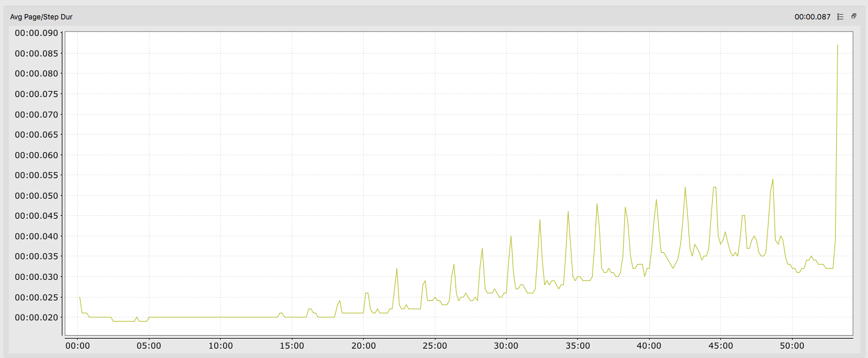Click the x-axis label 20:00

(363, 346)
